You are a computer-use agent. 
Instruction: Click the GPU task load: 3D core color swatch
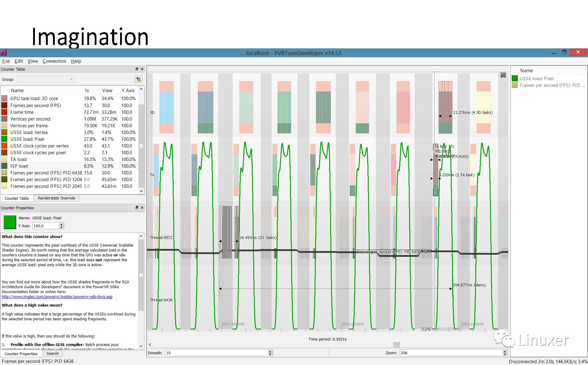tap(4, 98)
